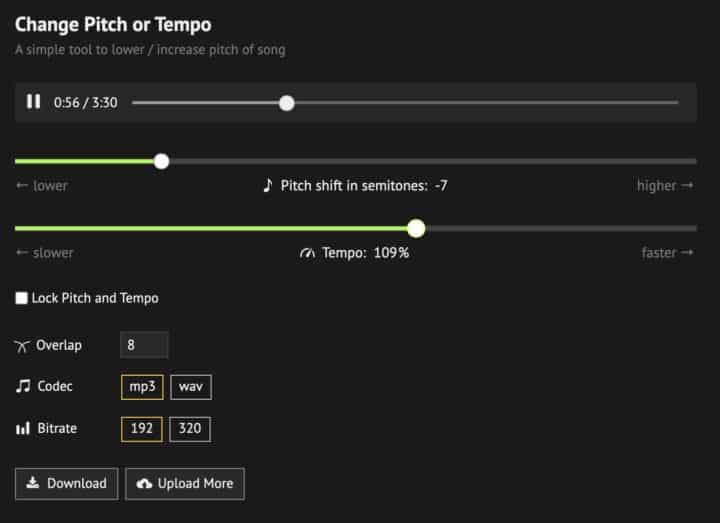The width and height of the screenshot is (720, 523).
Task: Click the cloud upload icon
Action: pyautogui.click(x=144, y=484)
